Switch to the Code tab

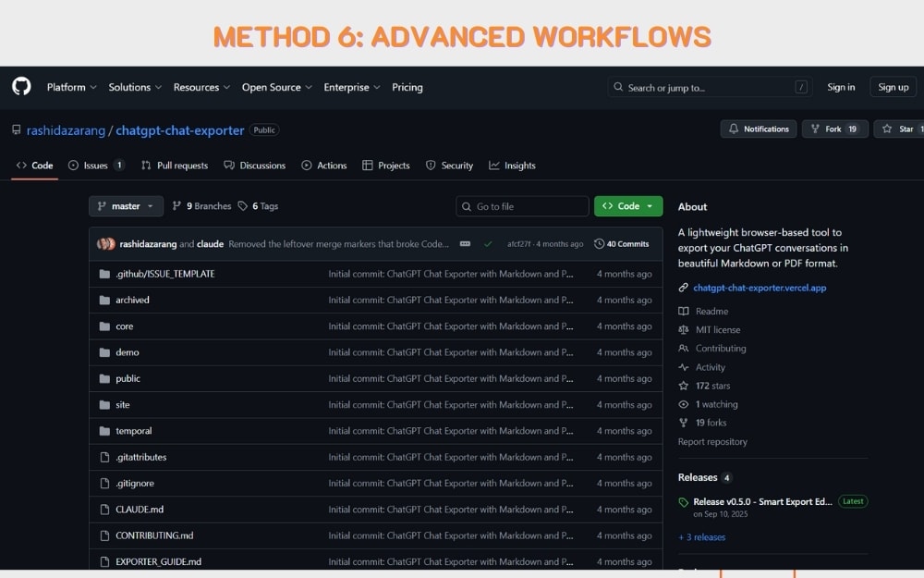click(35, 166)
